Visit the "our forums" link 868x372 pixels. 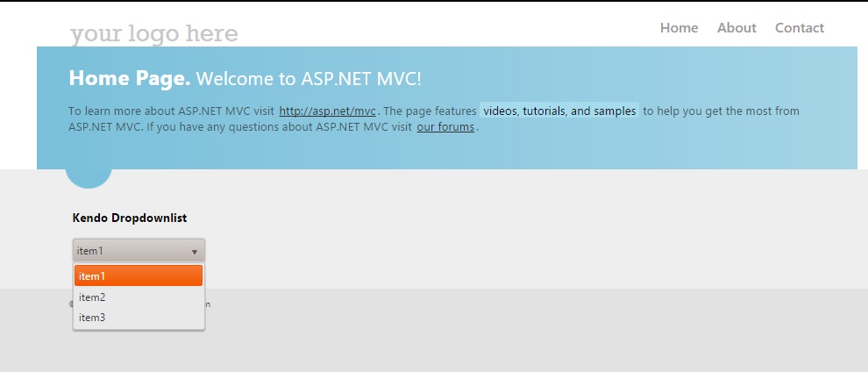(x=445, y=126)
